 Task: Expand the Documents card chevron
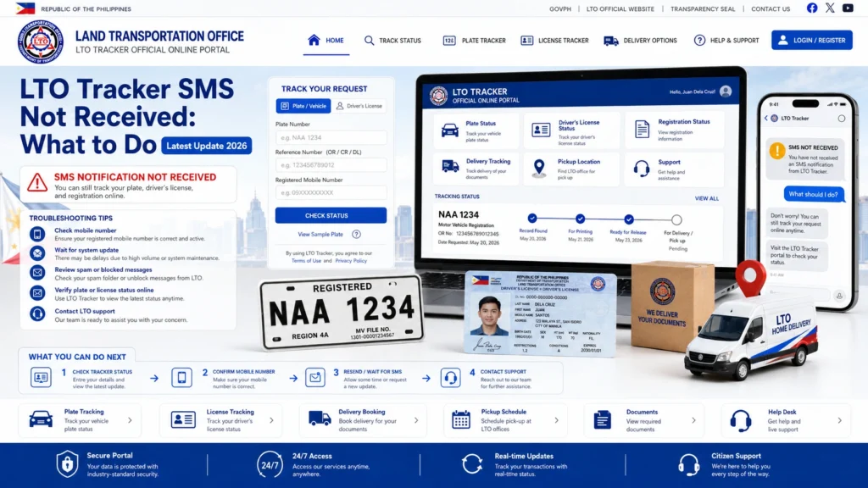click(x=693, y=420)
